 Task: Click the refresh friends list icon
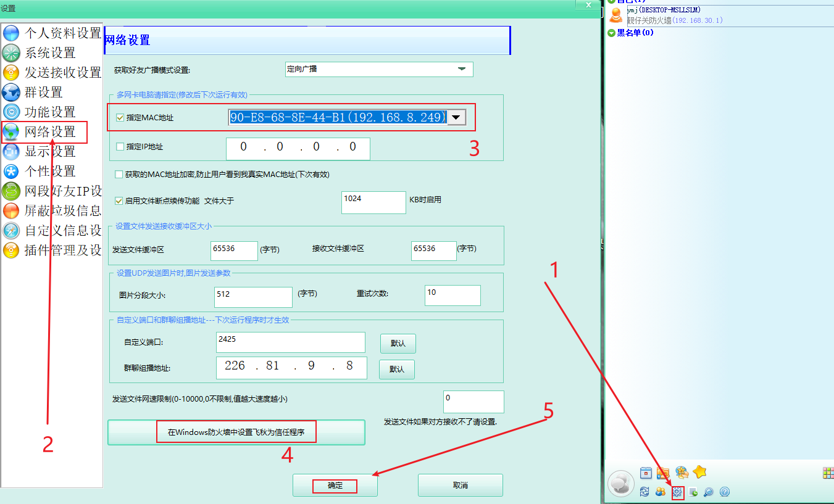644,492
